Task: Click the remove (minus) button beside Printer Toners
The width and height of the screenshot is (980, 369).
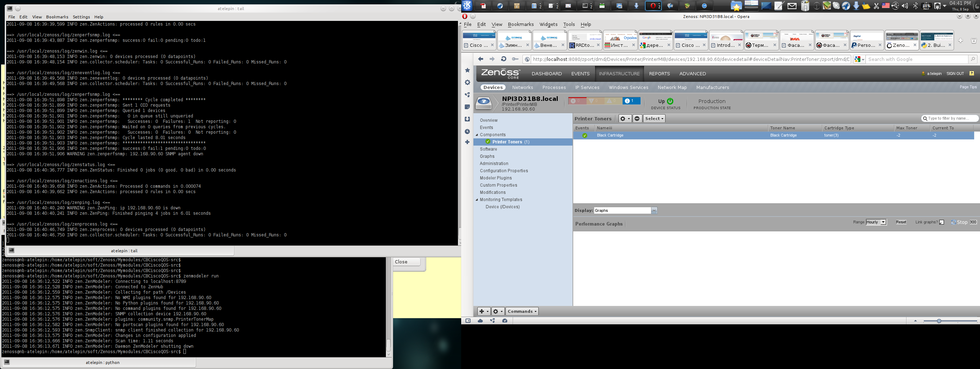Action: tap(637, 119)
